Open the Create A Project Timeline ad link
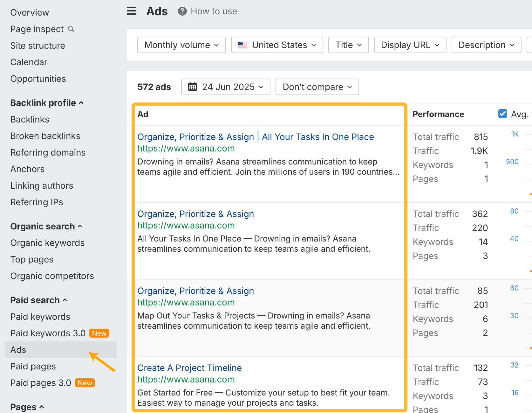The height and width of the screenshot is (413, 532). pyautogui.click(x=189, y=368)
